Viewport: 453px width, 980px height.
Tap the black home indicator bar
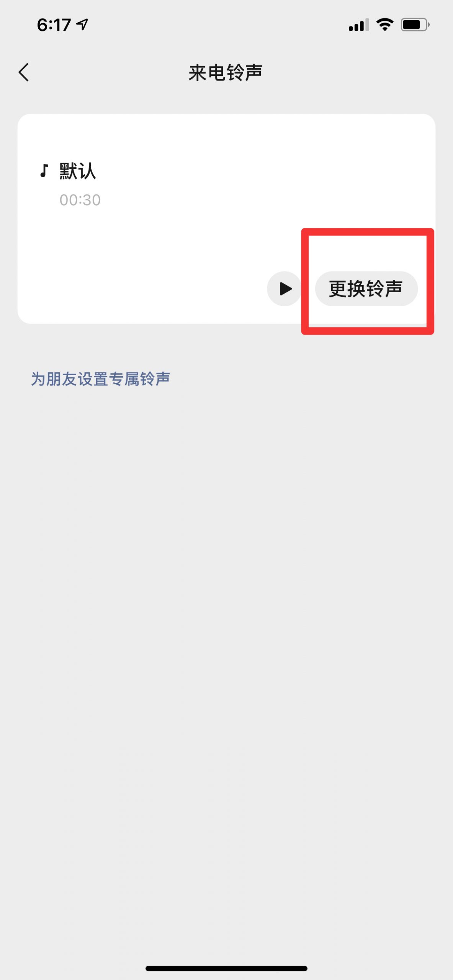[226, 968]
